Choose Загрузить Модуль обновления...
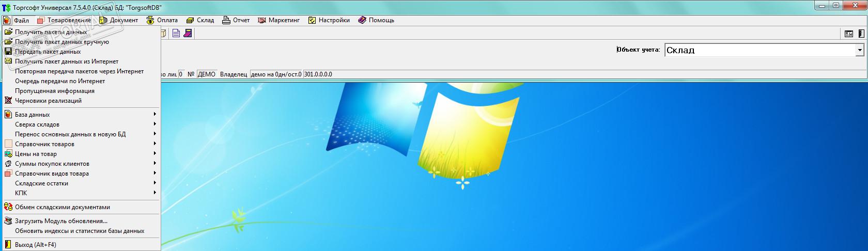The height and width of the screenshot is (251, 868). click(x=81, y=221)
